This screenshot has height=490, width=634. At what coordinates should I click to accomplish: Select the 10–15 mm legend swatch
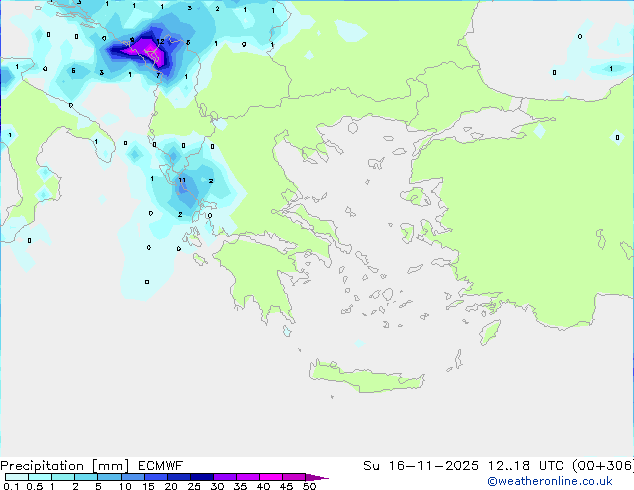(132, 477)
